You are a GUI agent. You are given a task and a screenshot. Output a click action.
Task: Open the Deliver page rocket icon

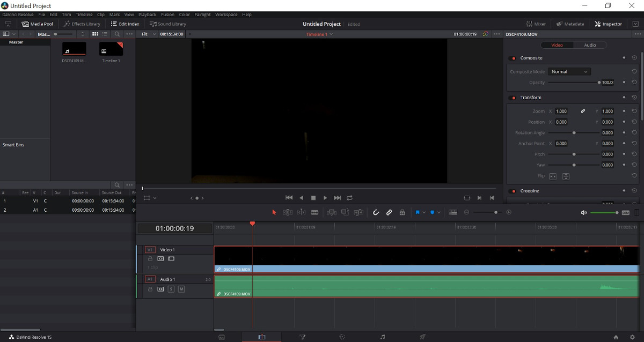point(422,337)
